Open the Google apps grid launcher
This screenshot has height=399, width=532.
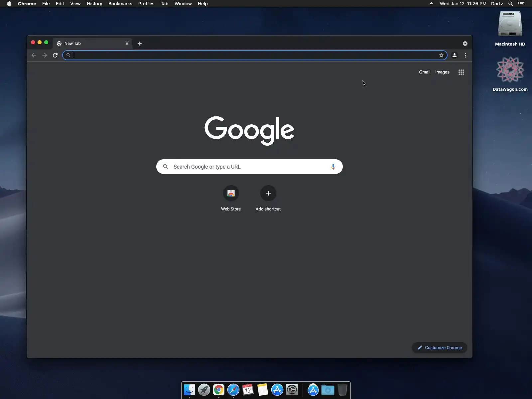[x=461, y=72]
